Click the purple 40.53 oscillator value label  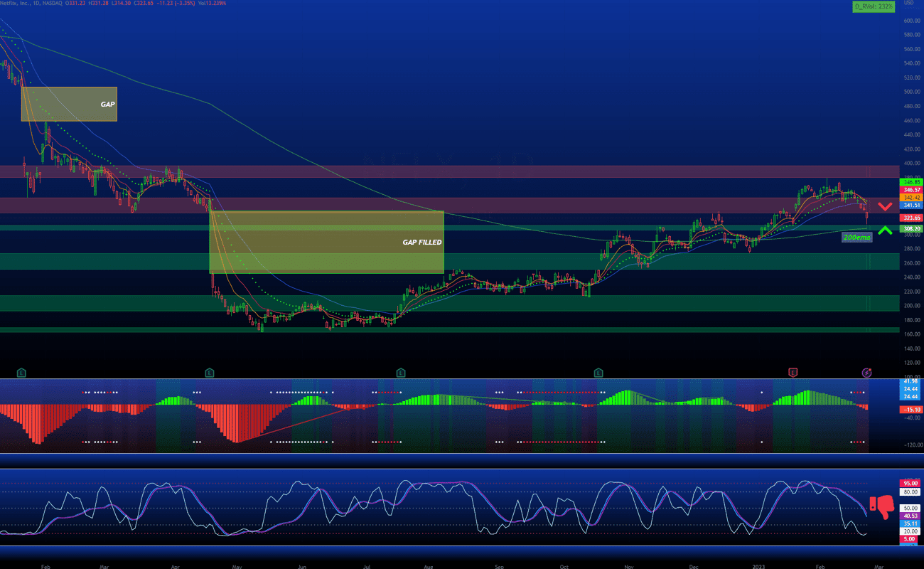[911, 516]
